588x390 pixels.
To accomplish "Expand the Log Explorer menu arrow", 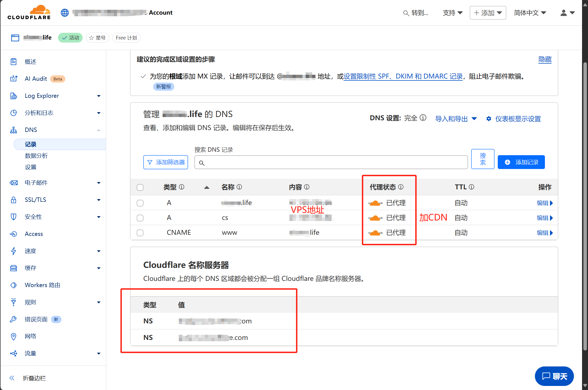I will click(99, 96).
